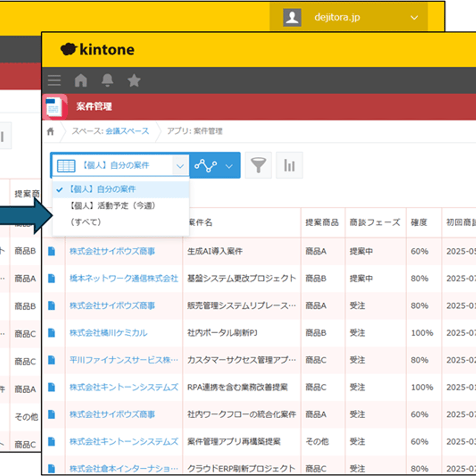Open 株式会社キントーンシステムズ link in RPA連携 row
476x476 pixels.
[124, 387]
